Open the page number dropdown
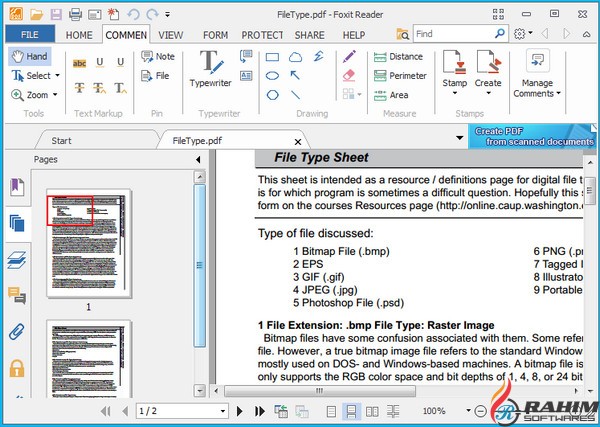Screen dimensions: 600x427 [223, 411]
